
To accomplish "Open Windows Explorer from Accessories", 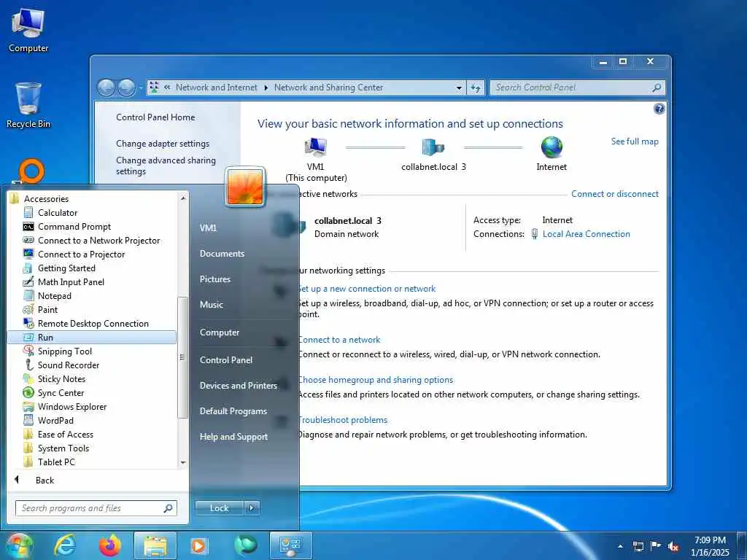I will tap(72, 407).
